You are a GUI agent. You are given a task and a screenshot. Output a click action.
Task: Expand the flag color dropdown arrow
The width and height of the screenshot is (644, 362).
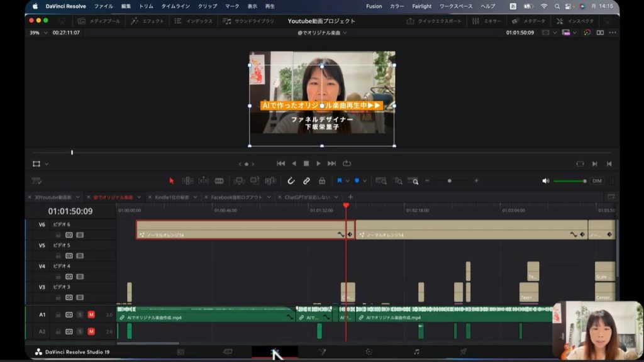point(348,181)
